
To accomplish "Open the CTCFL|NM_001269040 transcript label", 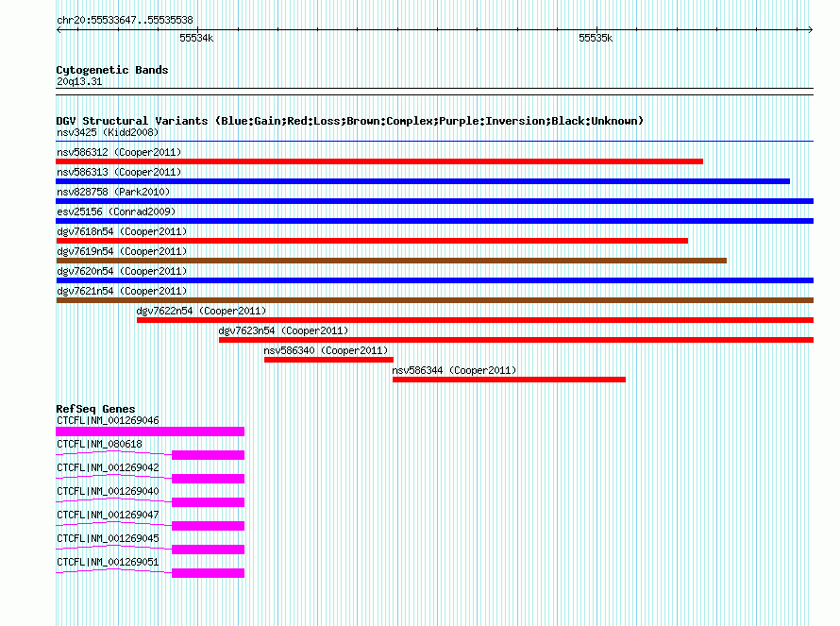I will [x=108, y=491].
